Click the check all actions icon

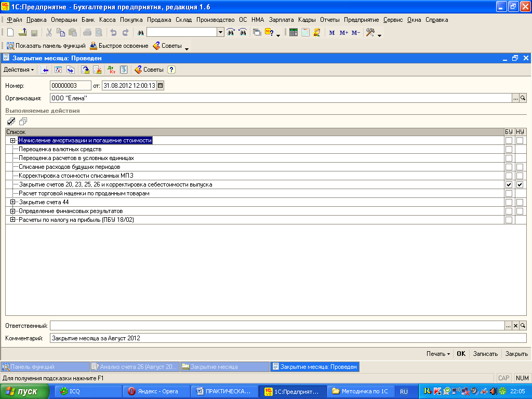(11, 121)
